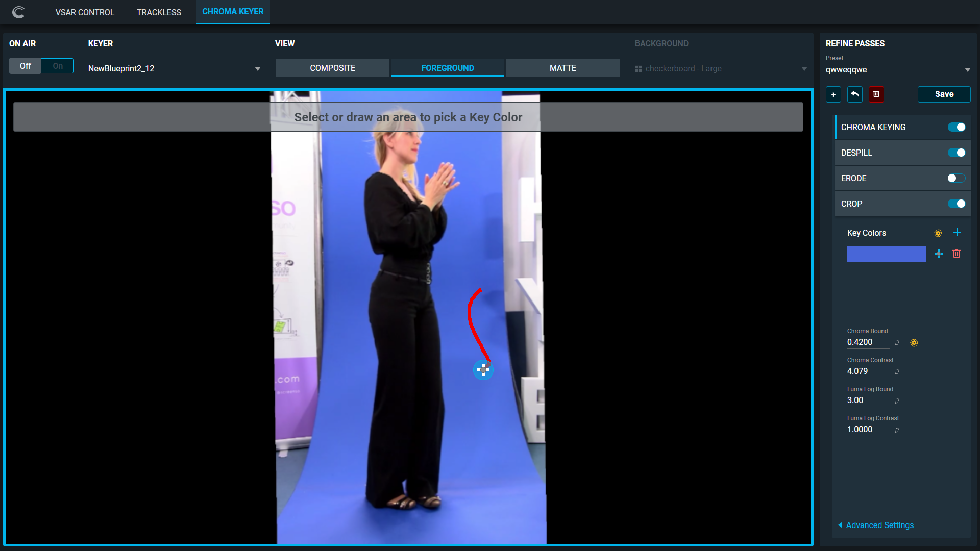This screenshot has width=980, height=551.
Task: Click the blue key color swatch
Action: [x=886, y=254]
